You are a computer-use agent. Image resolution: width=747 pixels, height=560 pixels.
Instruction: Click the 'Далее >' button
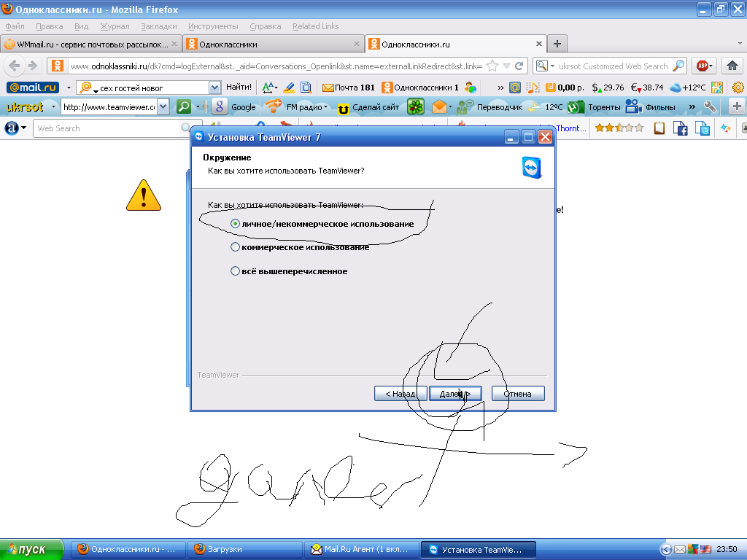coord(455,394)
